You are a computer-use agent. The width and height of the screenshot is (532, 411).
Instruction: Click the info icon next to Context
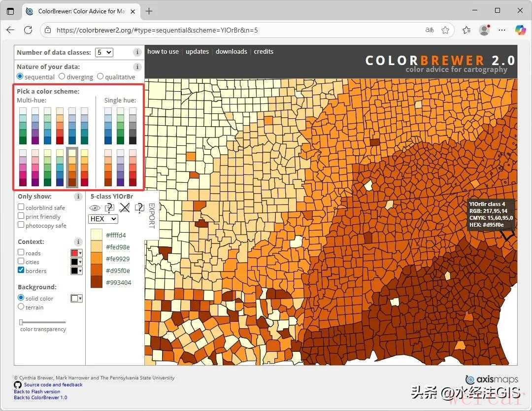pos(78,242)
